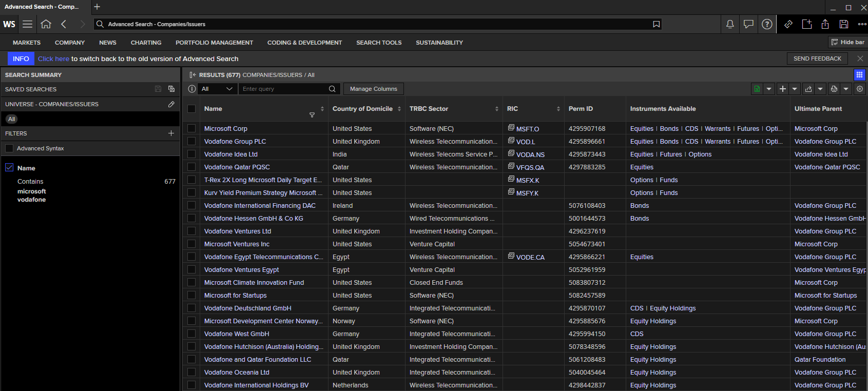Follow the 'Click here' old version link
868x391 pixels.
tap(53, 58)
